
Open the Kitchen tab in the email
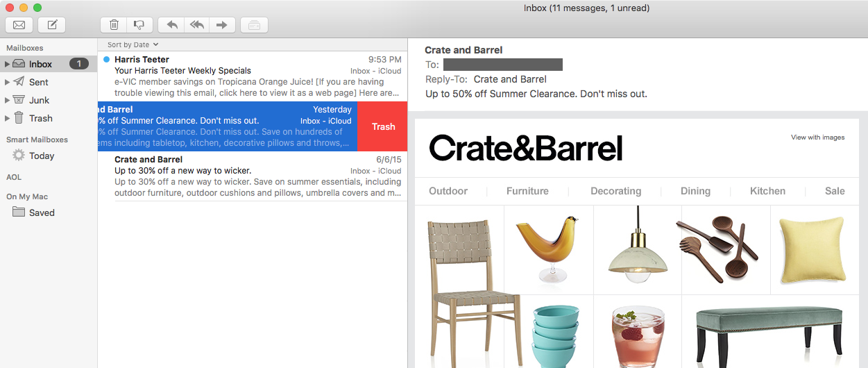[767, 191]
